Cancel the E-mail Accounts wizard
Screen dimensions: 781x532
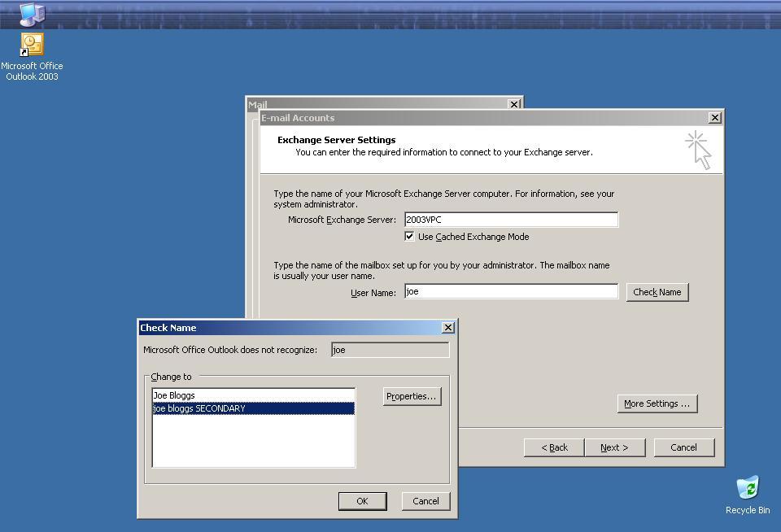tap(684, 447)
